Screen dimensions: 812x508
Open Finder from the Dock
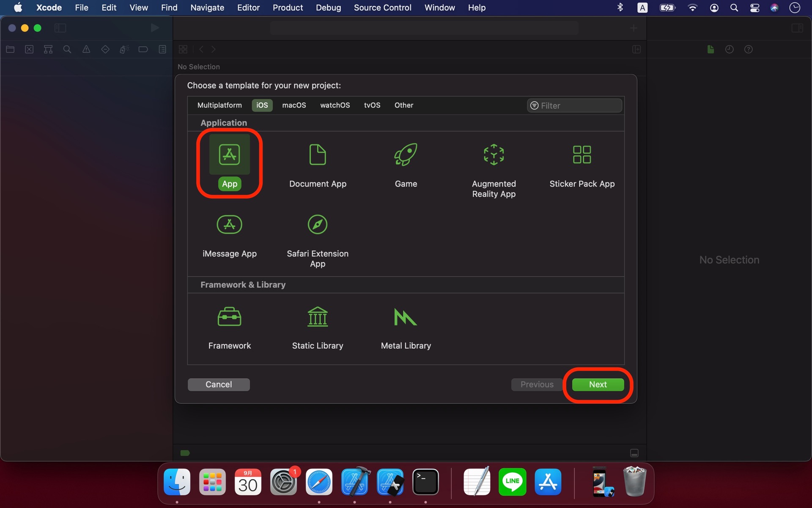tap(177, 482)
